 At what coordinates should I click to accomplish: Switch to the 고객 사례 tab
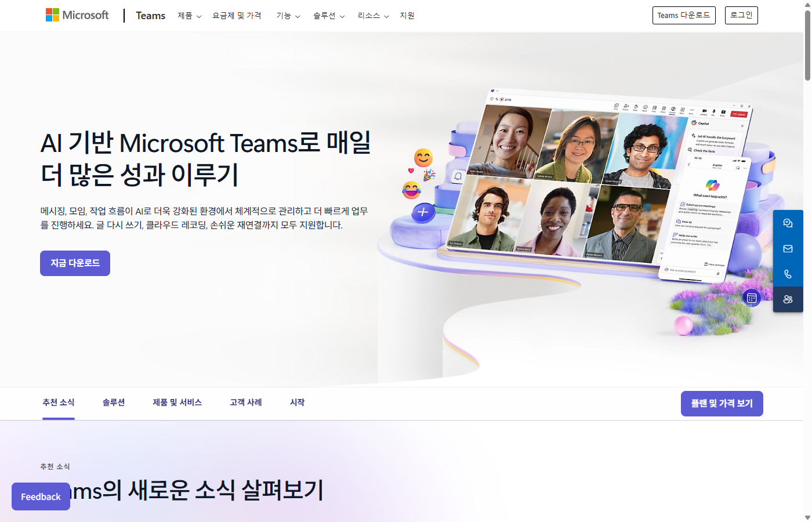245,402
